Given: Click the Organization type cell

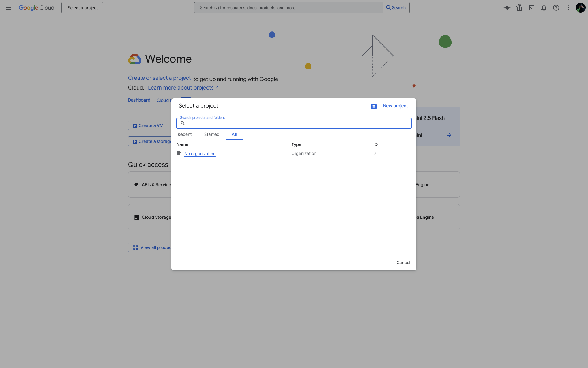Looking at the screenshot, I should coord(304,153).
